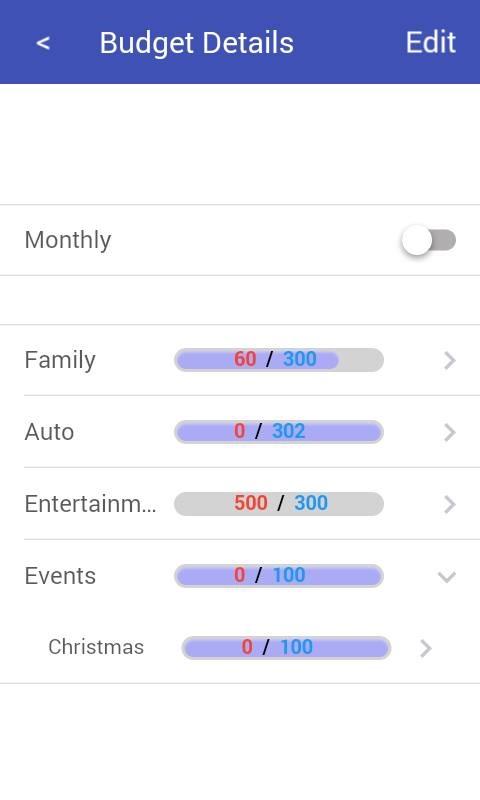Collapse the Events category
Screen dimensions: 480x800
coord(446,577)
